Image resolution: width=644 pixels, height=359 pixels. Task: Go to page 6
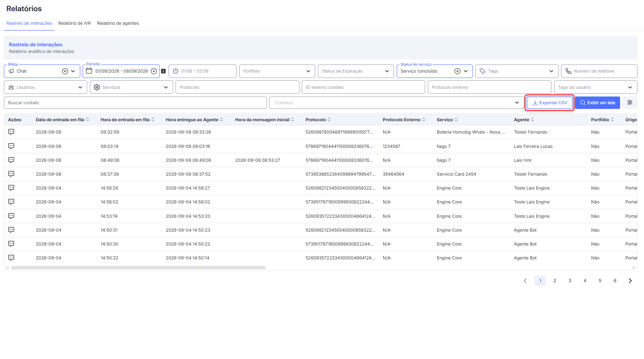pos(615,281)
